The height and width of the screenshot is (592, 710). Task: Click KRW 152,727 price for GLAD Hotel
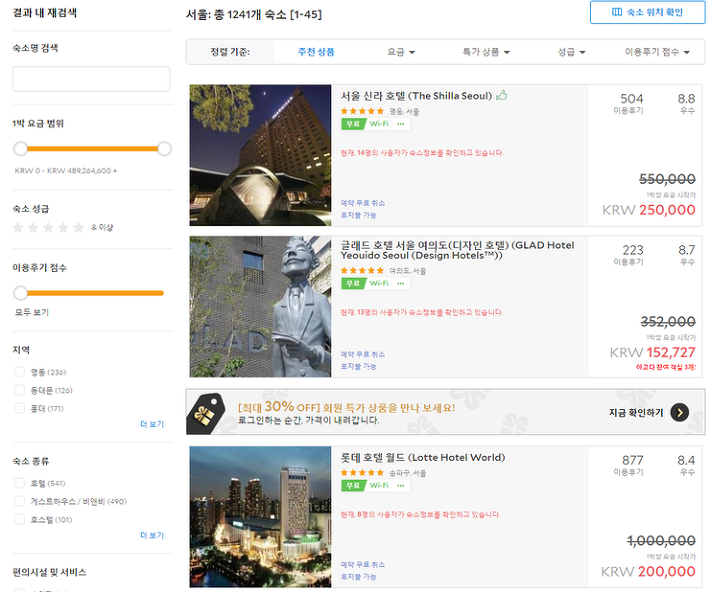pos(652,352)
